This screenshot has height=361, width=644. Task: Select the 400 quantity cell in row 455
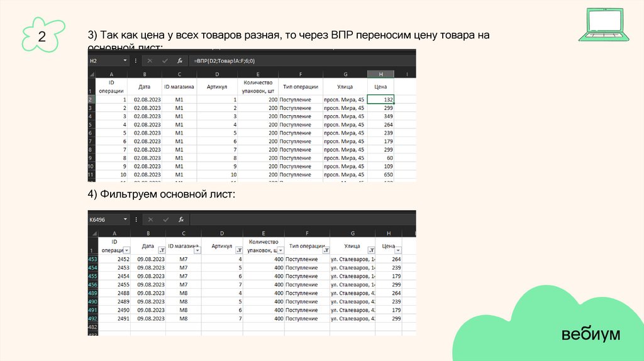(264, 276)
